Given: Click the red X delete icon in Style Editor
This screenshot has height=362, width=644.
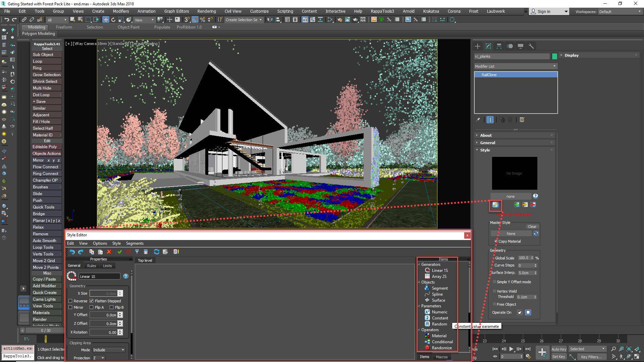Looking at the screenshot, I should click(x=109, y=252).
